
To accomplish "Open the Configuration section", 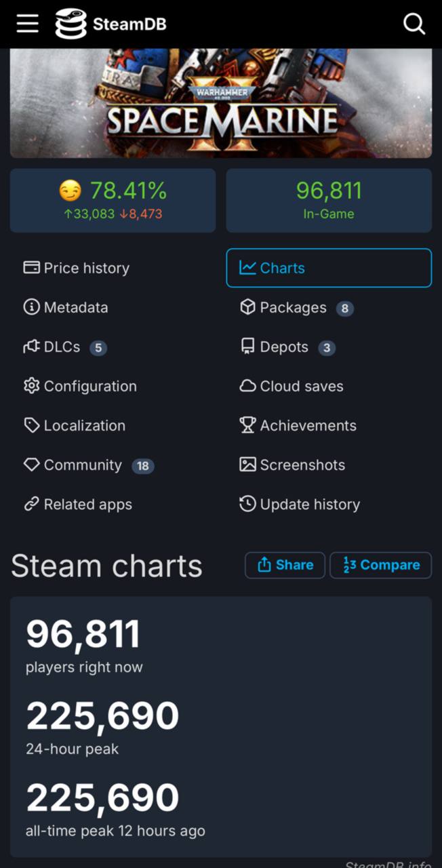I will 80,387.
